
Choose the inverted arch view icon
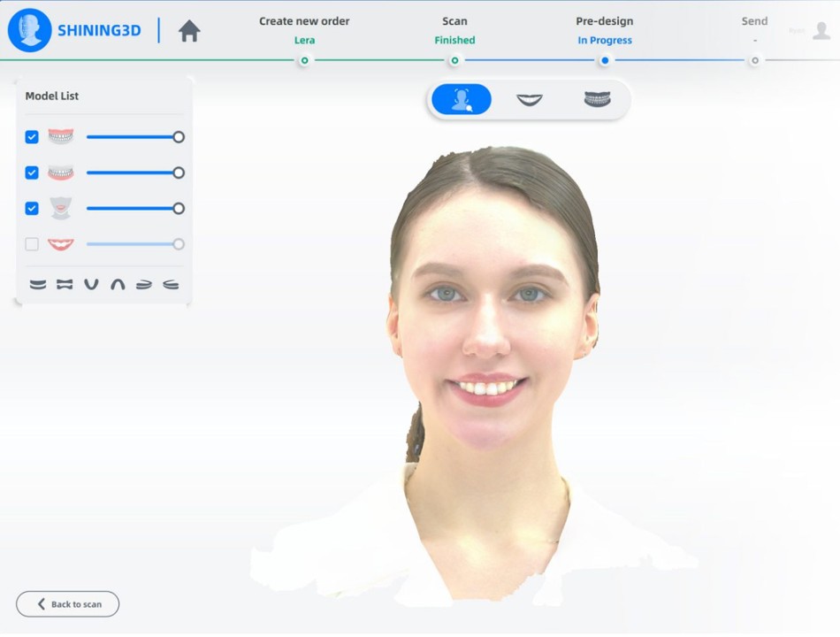[x=118, y=285]
